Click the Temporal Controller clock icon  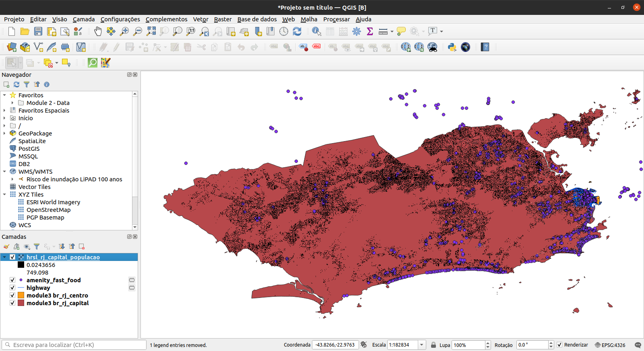click(284, 31)
